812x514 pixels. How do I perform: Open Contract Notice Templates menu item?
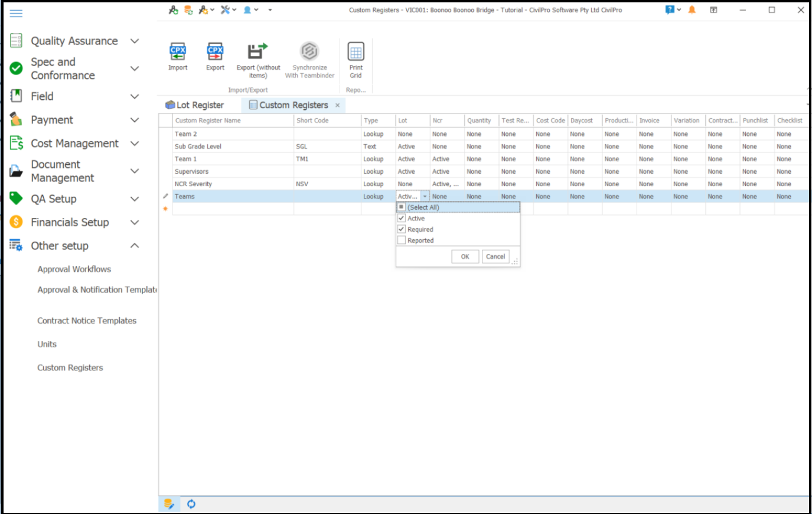(87, 321)
